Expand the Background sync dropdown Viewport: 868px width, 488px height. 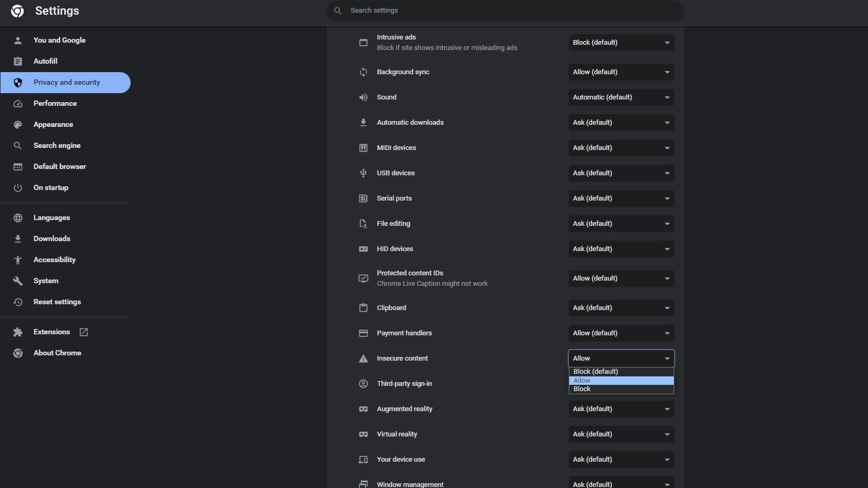(x=620, y=72)
